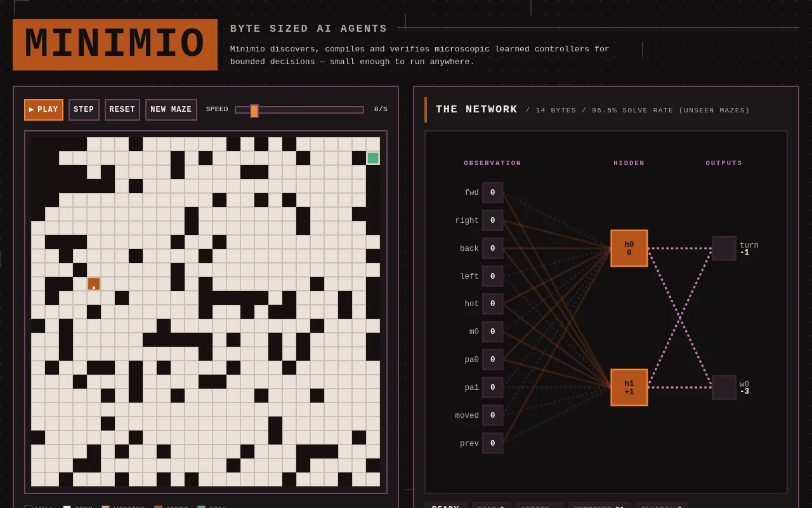Image resolution: width=812 pixels, height=508 pixels.
Task: Click the 'HIDDEN' column header
Action: click(x=629, y=163)
